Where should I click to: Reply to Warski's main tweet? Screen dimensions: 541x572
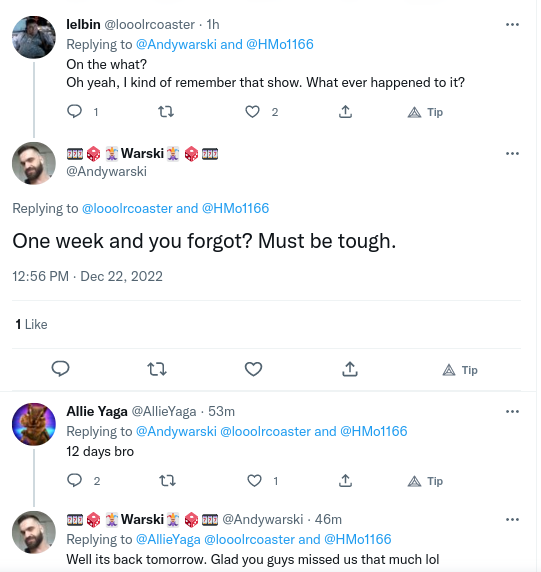pyautogui.click(x=61, y=369)
